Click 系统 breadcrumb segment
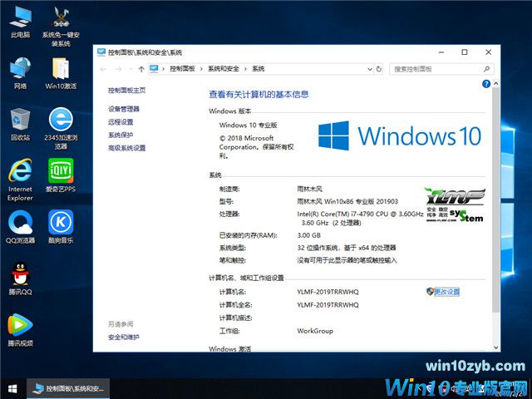The width and height of the screenshot is (532, 399). pyautogui.click(x=259, y=69)
